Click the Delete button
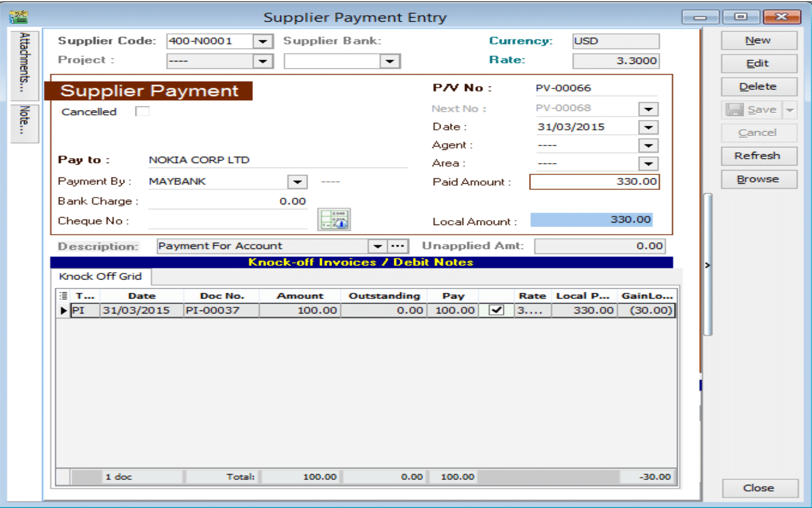 coord(759,87)
